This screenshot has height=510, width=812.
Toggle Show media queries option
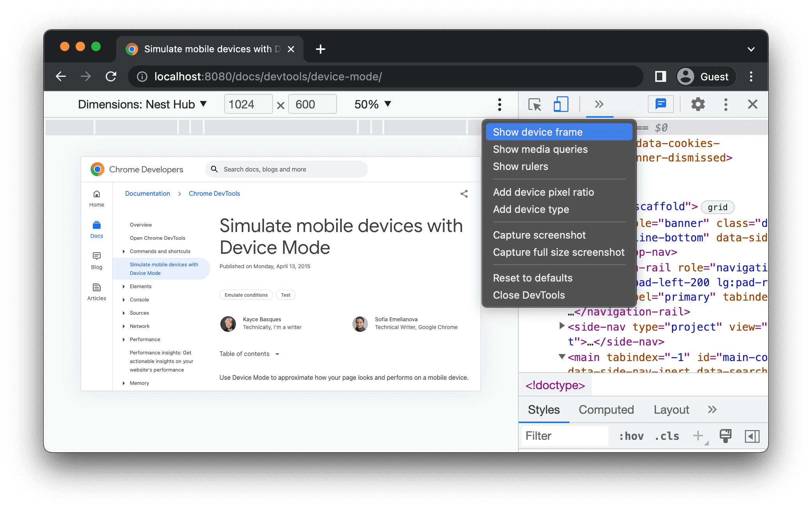[541, 149]
